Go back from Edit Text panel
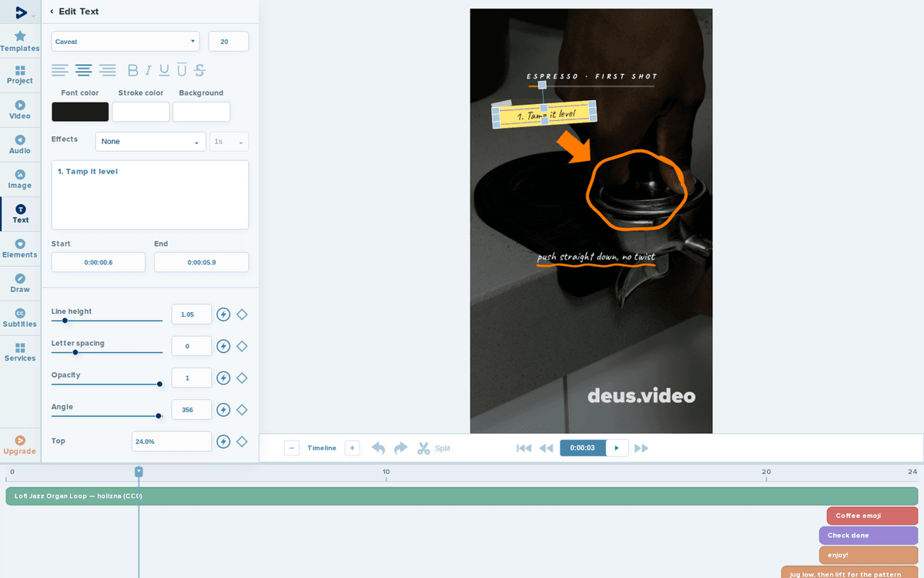This screenshot has height=578, width=924. tap(52, 12)
